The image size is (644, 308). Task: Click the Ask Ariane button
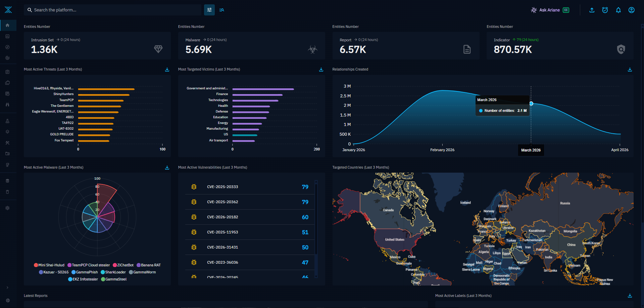click(x=550, y=10)
